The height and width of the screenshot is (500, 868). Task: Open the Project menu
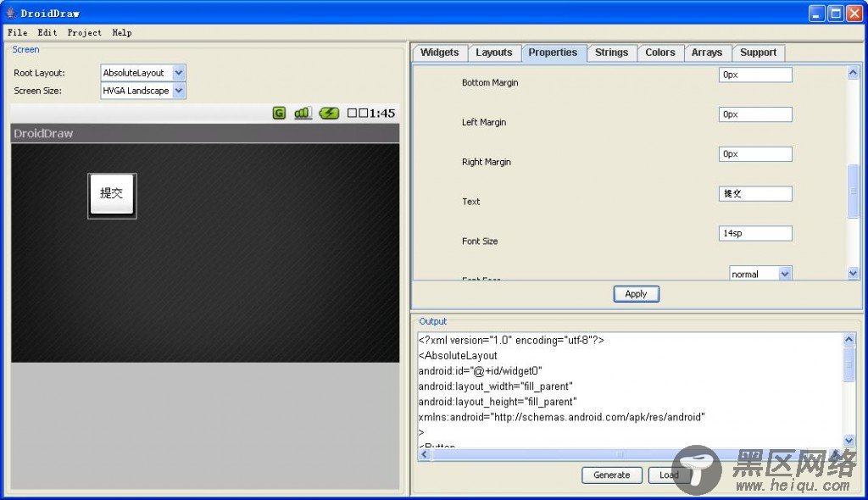(x=84, y=33)
